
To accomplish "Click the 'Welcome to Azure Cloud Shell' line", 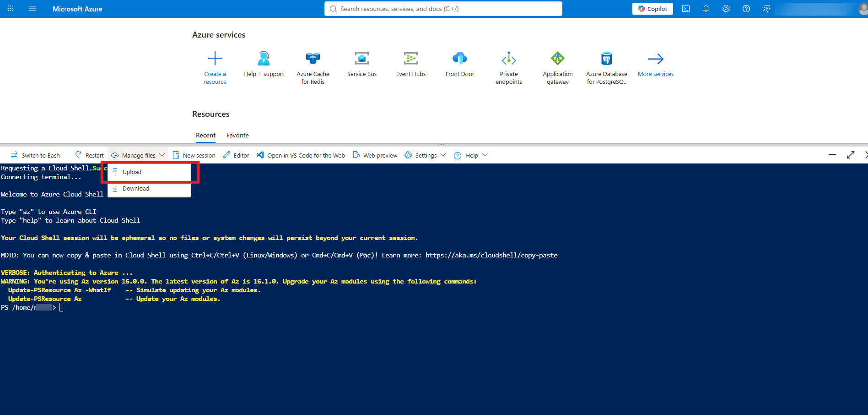I will [52, 195].
